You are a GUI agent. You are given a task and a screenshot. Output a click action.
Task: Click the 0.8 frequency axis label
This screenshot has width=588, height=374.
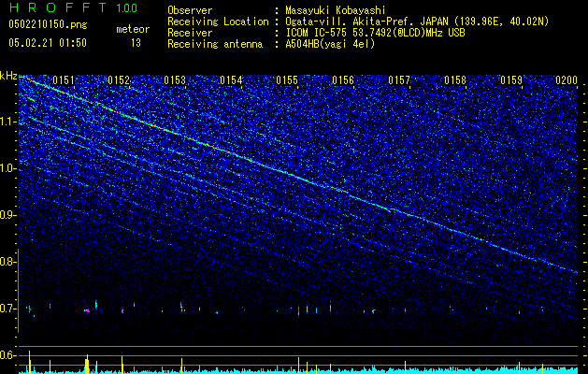click(7, 262)
